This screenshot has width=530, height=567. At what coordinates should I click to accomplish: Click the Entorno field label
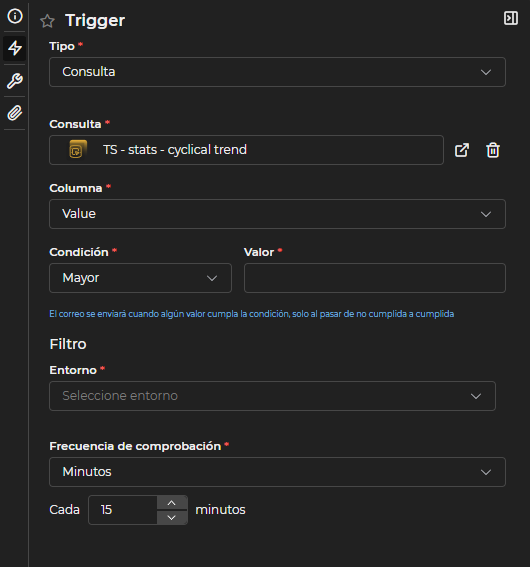(73, 370)
